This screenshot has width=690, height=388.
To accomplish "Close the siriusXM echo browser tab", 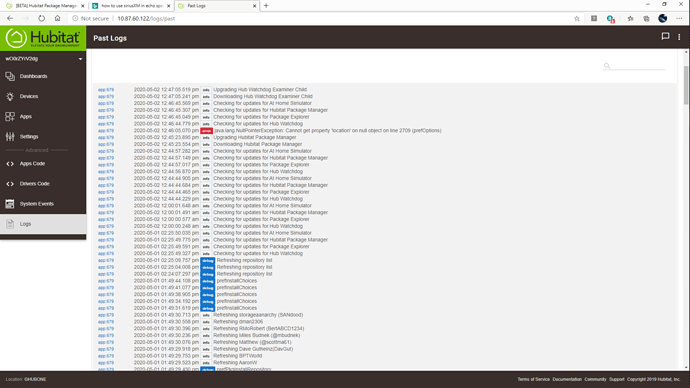I will point(169,6).
